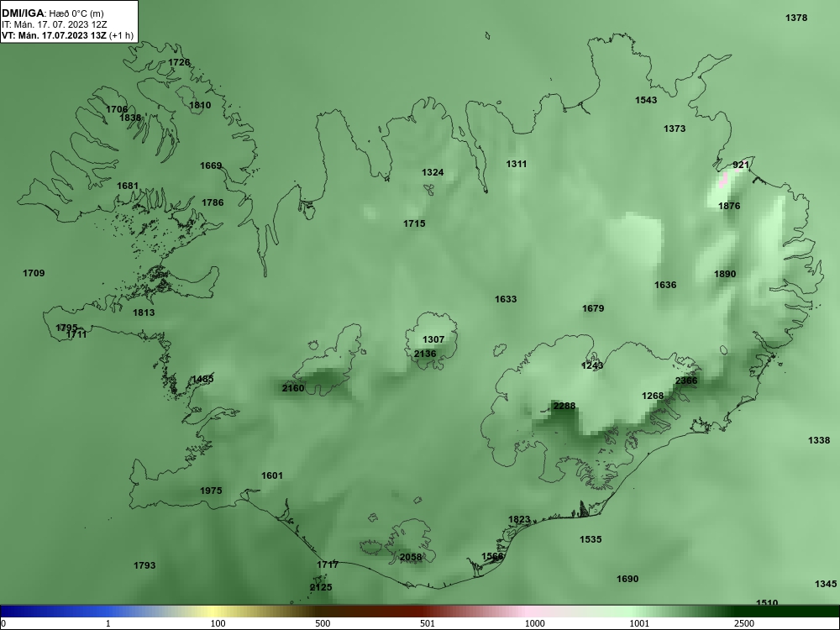Click the 1786 height label
The image size is (840, 630).
coord(213,202)
